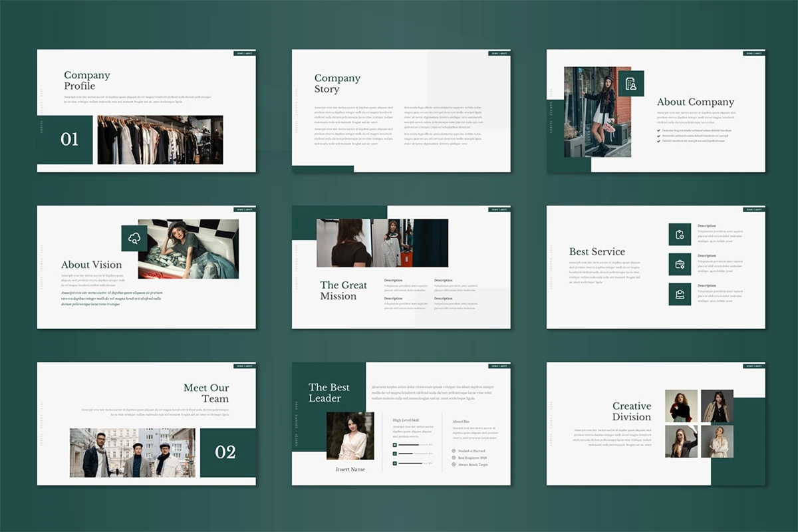798x532 pixels.
Task: Click the Home/About tag on Company Profile slide
Action: click(x=244, y=53)
